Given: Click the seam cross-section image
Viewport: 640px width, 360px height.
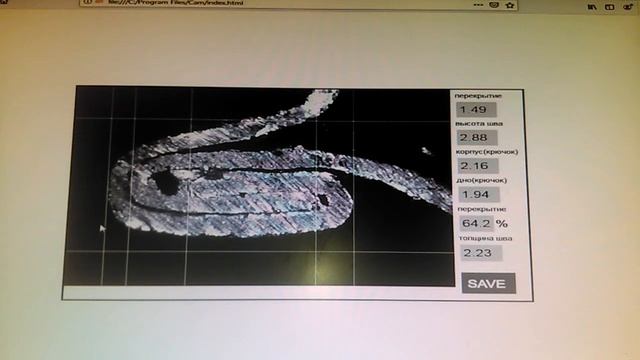Looking at the screenshot, I should click(x=259, y=186).
